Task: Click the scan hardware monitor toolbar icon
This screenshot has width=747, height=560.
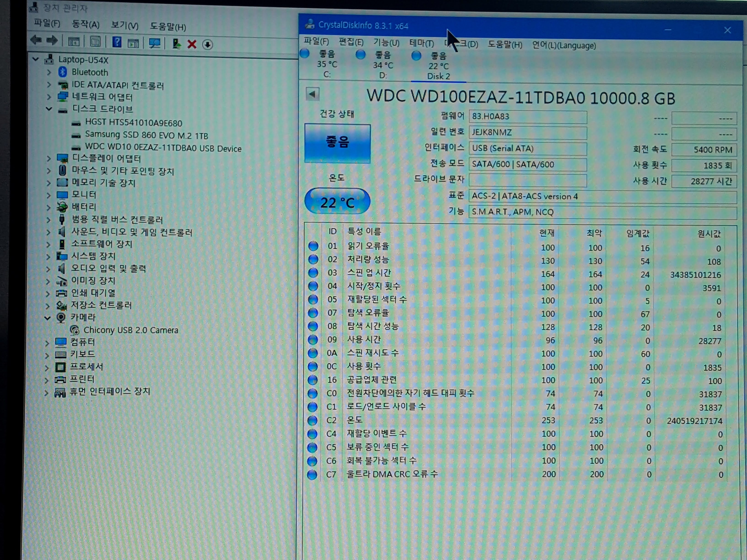Action: (x=155, y=43)
